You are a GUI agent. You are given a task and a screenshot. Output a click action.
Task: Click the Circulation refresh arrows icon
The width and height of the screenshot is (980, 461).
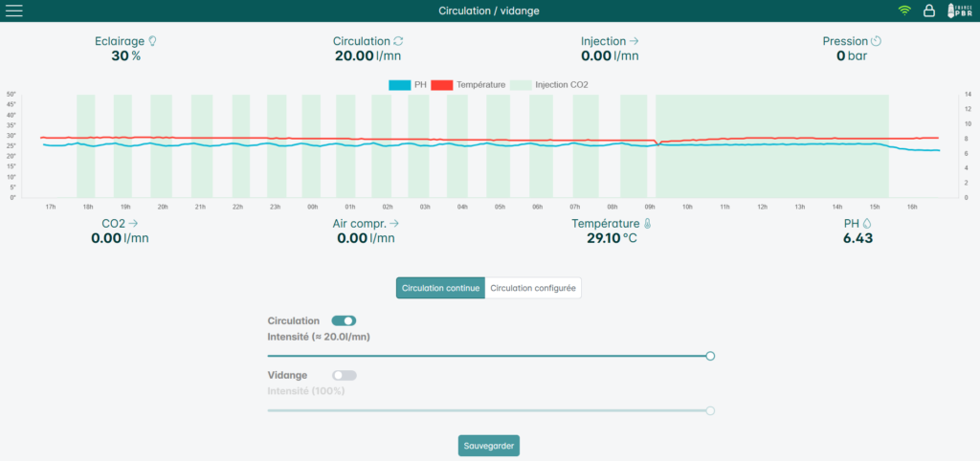(398, 41)
